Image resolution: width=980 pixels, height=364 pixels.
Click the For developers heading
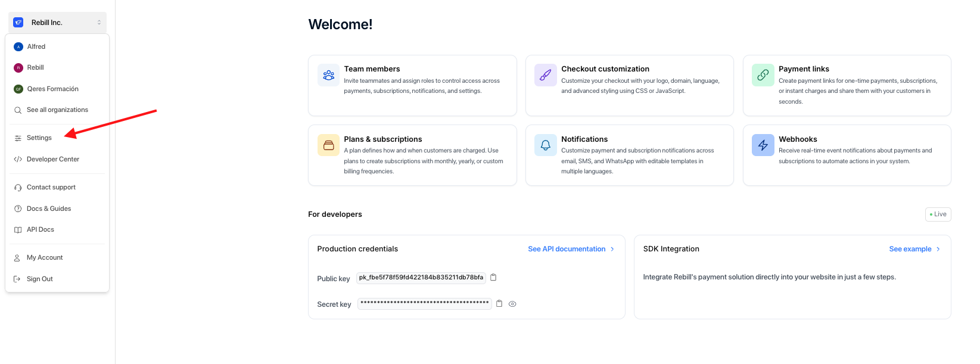coord(335,214)
